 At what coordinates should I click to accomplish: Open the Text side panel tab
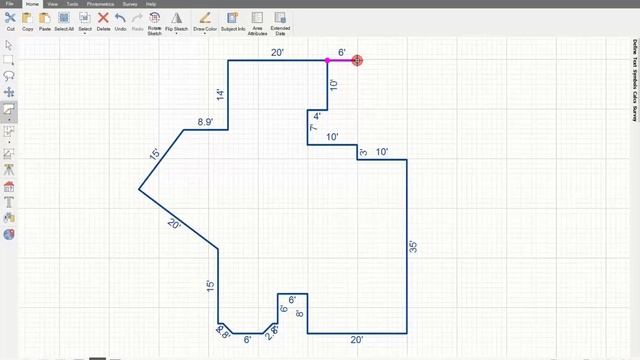(635, 62)
